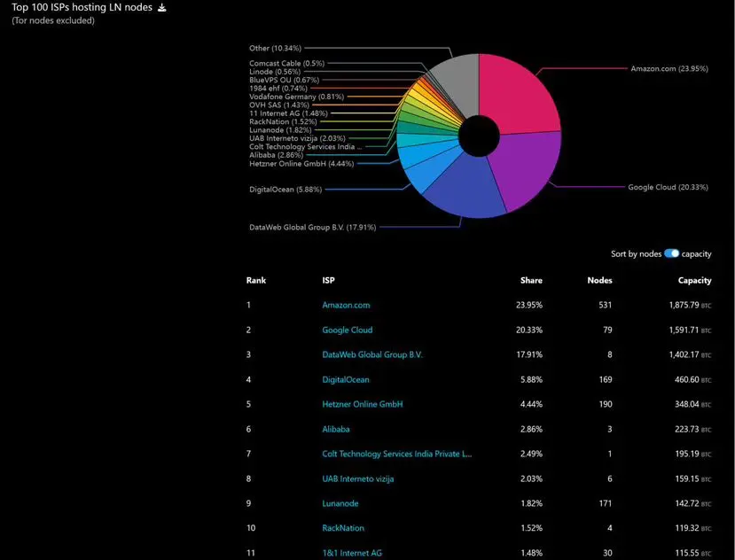Click the 1984 ehf (0.74%) chart label
Screen dimensions: 735x560
point(278,88)
